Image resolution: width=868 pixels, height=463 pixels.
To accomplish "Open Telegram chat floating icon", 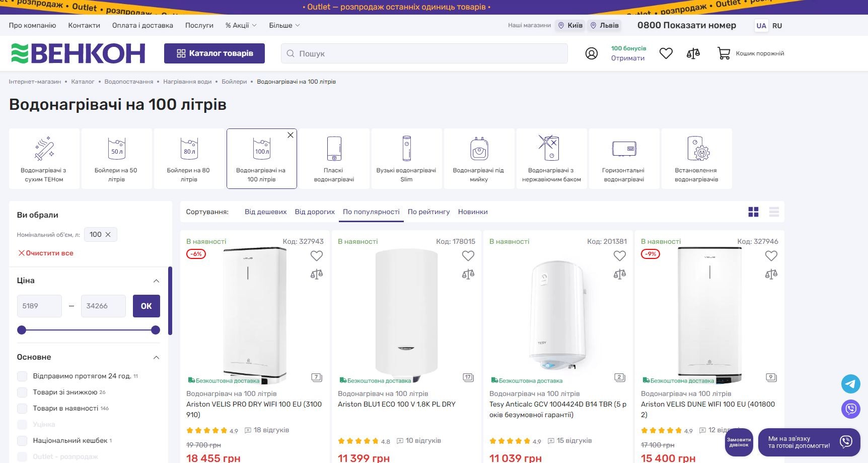I will [x=851, y=384].
